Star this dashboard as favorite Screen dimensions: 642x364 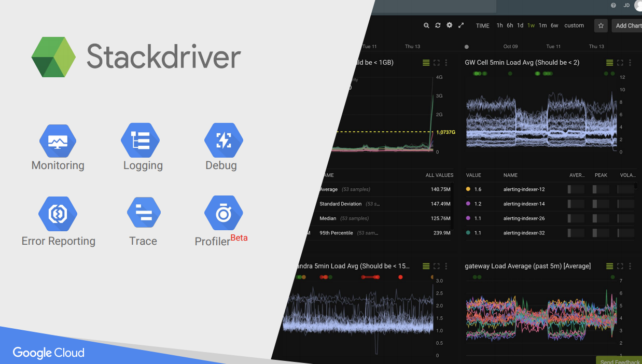[x=601, y=25]
